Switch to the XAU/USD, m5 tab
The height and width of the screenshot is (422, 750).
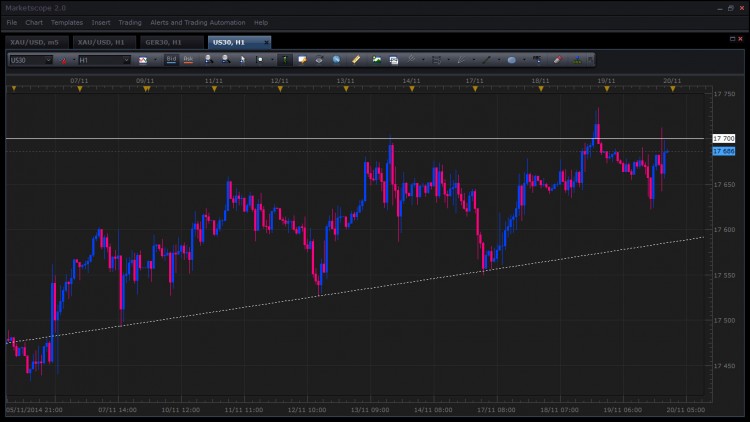pyautogui.click(x=34, y=42)
